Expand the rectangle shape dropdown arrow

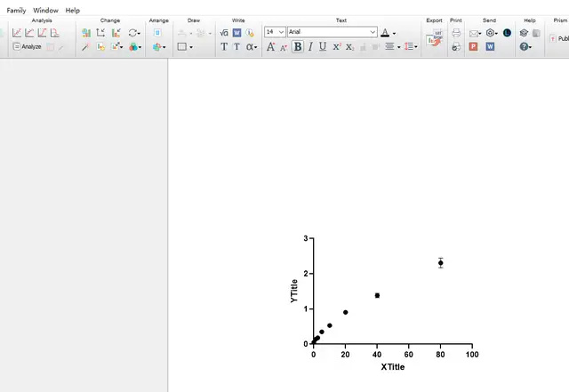coord(191,47)
